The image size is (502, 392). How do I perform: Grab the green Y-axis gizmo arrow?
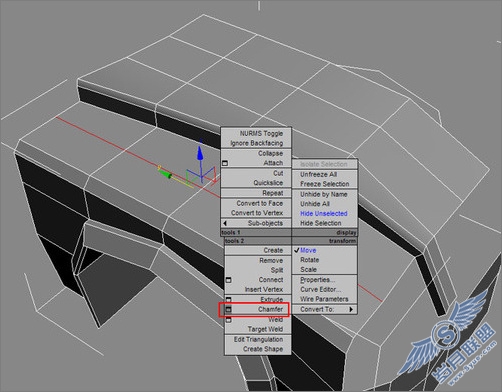coord(165,174)
